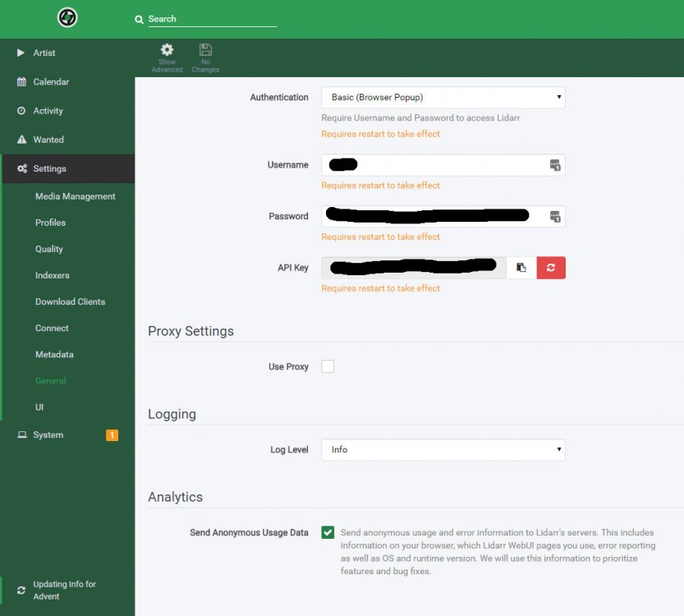Click the Show Advanced gear icon
Screen dimensions: 684x616
167,49
